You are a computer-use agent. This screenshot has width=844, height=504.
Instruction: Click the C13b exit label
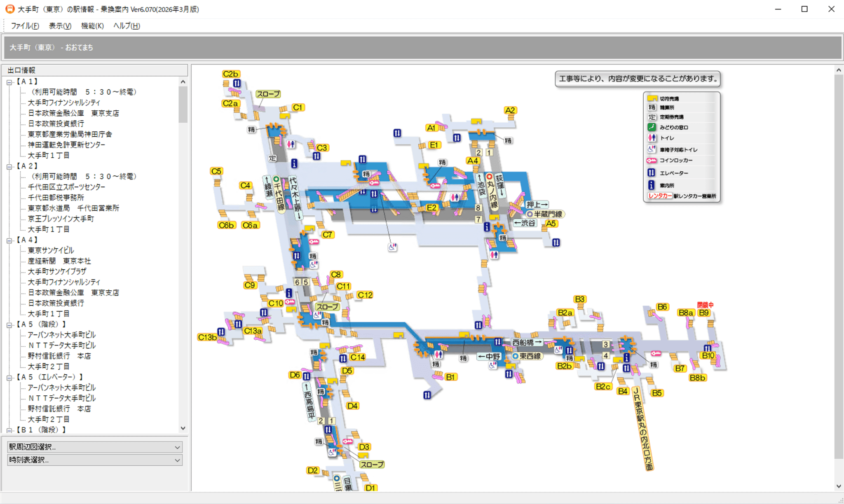click(x=207, y=337)
